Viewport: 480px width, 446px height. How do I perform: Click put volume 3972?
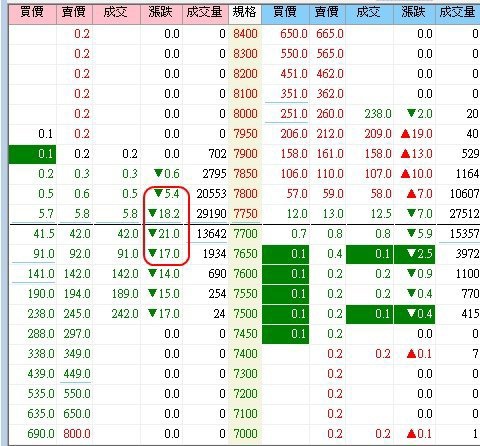pyautogui.click(x=467, y=254)
